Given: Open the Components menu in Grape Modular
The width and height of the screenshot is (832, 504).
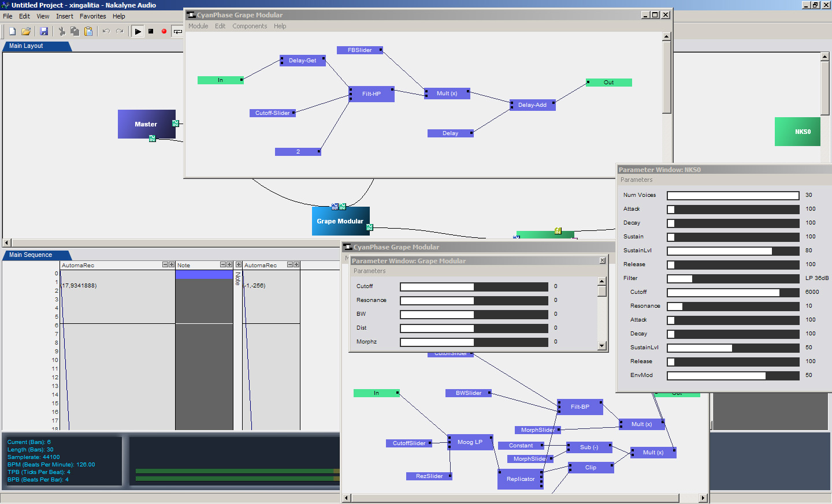Looking at the screenshot, I should (x=250, y=26).
